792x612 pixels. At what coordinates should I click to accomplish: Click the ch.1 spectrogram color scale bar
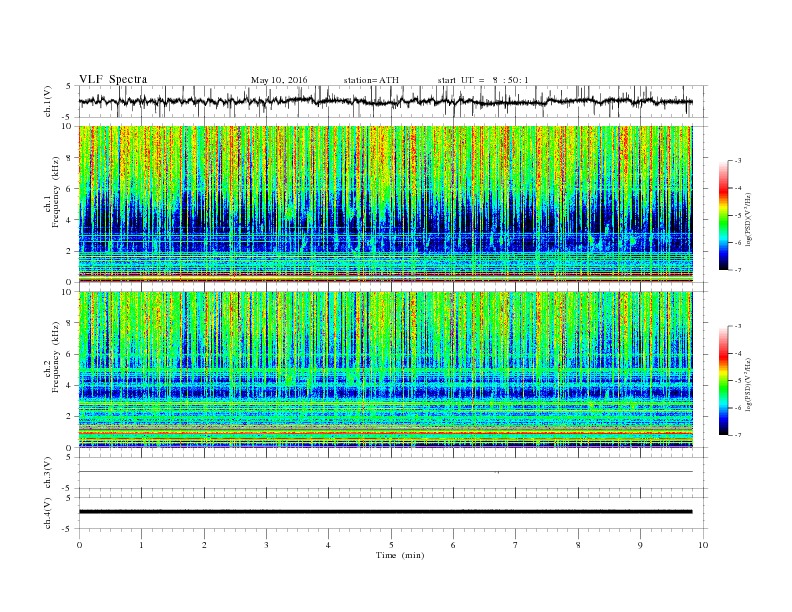(x=723, y=215)
